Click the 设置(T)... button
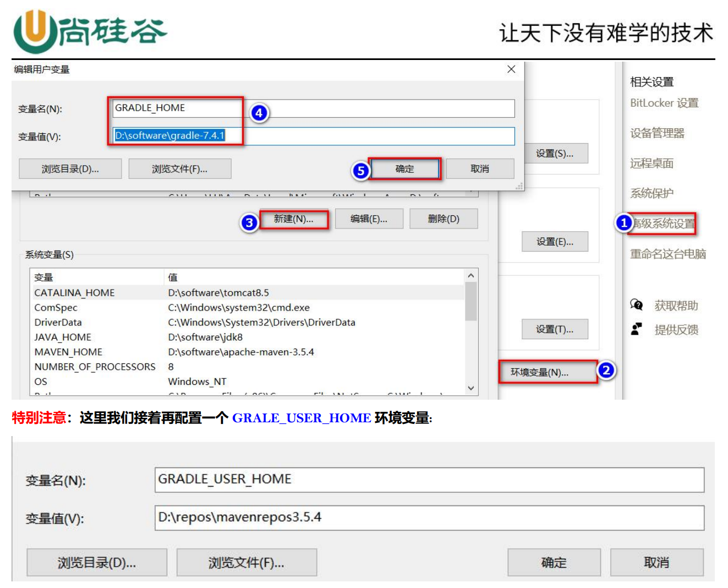This screenshot has height=588, width=728. pyautogui.click(x=555, y=329)
